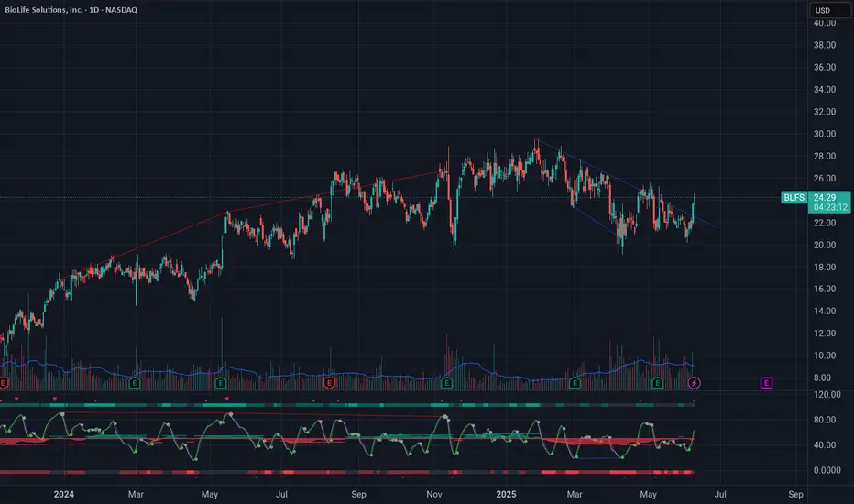The height and width of the screenshot is (504, 854).
Task: Click the 22.00 price scale label
Action: coord(825,223)
